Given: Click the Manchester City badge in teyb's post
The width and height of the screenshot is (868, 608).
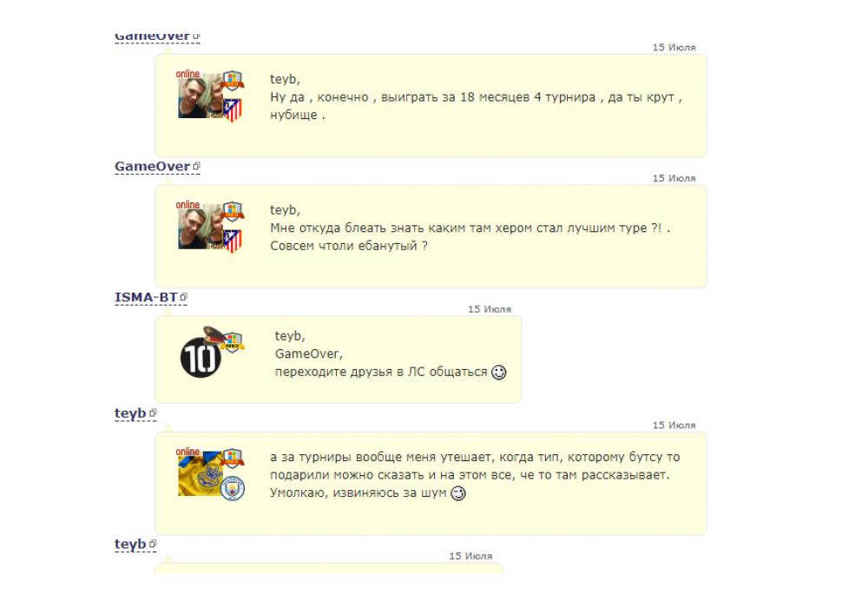Looking at the screenshot, I should coord(233,489).
